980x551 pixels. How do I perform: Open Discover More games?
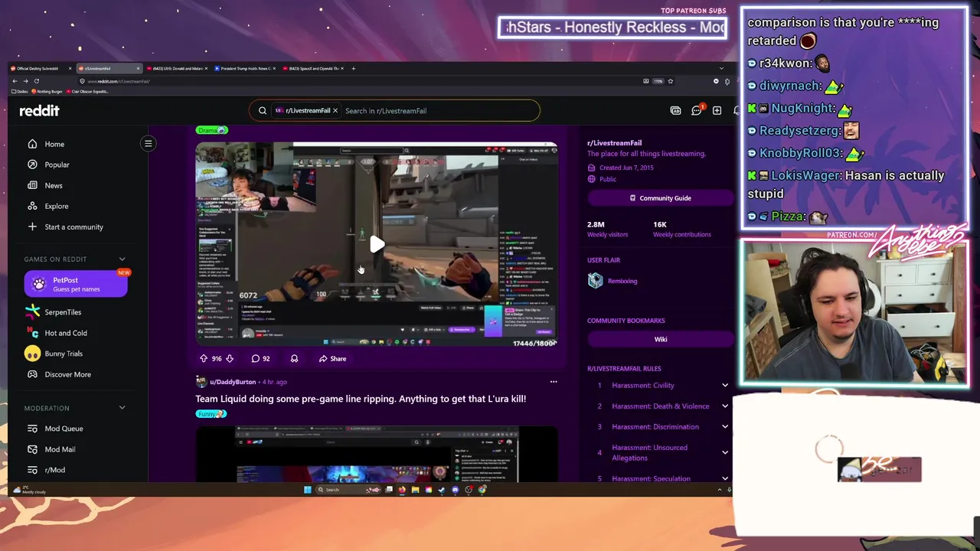67,374
